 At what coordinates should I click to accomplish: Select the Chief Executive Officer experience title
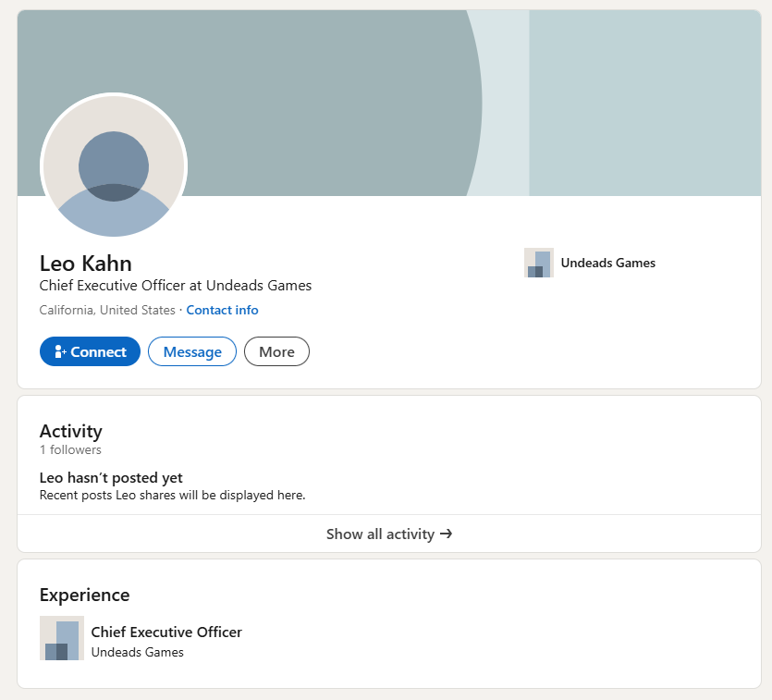pyautogui.click(x=166, y=632)
